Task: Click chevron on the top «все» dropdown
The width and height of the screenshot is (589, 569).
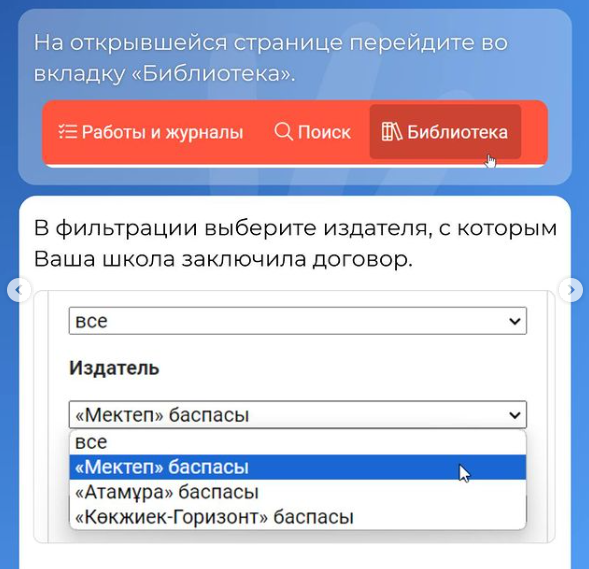Action: (x=514, y=321)
